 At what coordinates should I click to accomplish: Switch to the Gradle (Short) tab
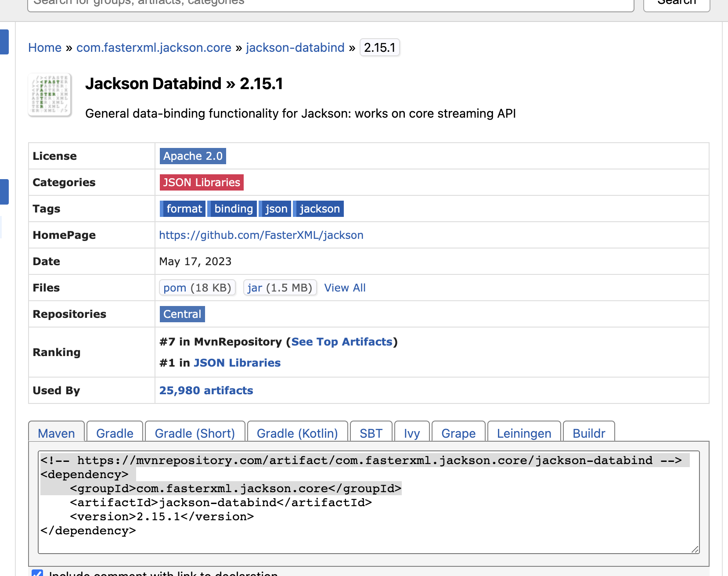(x=195, y=432)
